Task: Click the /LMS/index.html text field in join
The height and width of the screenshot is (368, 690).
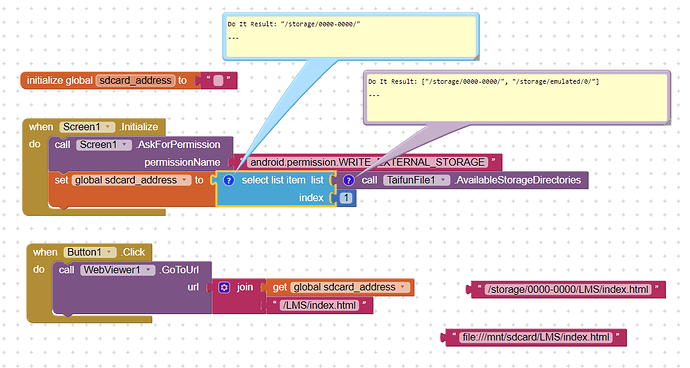Action: click(319, 305)
